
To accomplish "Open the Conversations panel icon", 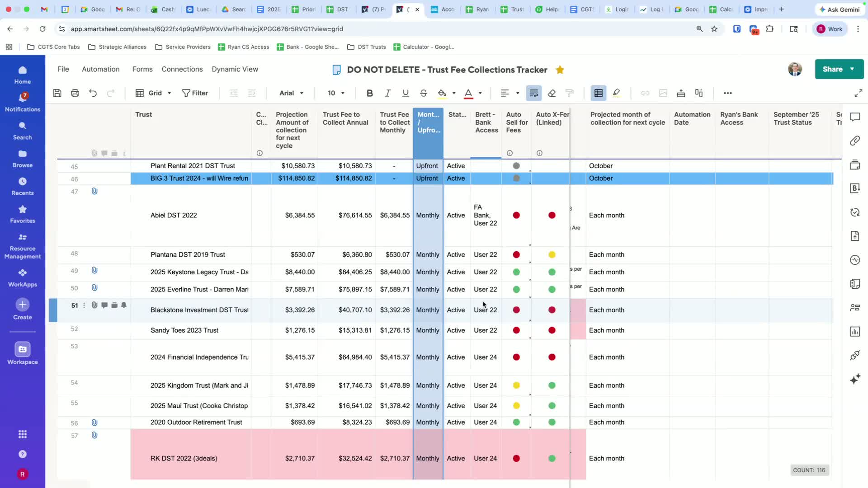I will click(854, 117).
